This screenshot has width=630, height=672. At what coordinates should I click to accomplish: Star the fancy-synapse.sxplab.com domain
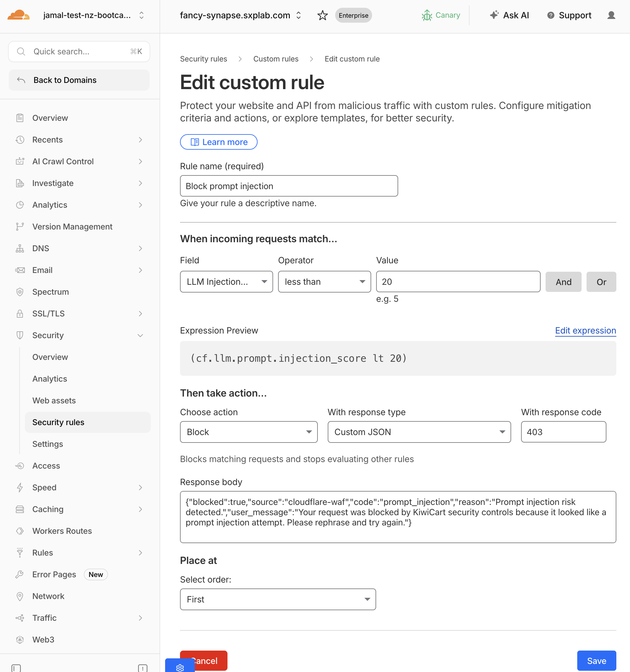322,15
